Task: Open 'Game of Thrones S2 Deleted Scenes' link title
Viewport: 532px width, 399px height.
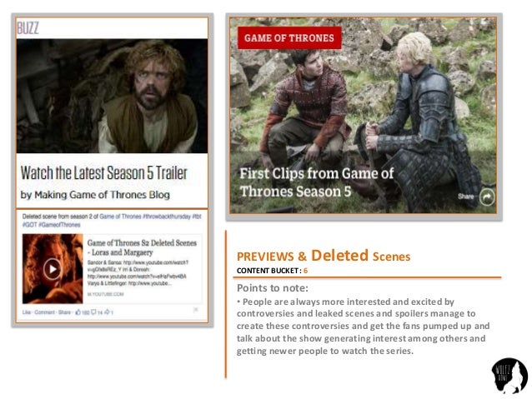Action: coord(142,247)
